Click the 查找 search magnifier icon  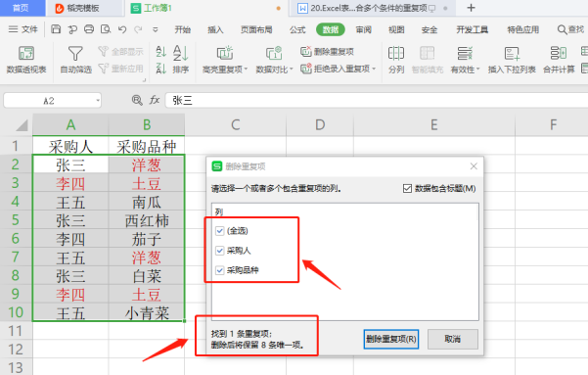click(x=562, y=29)
